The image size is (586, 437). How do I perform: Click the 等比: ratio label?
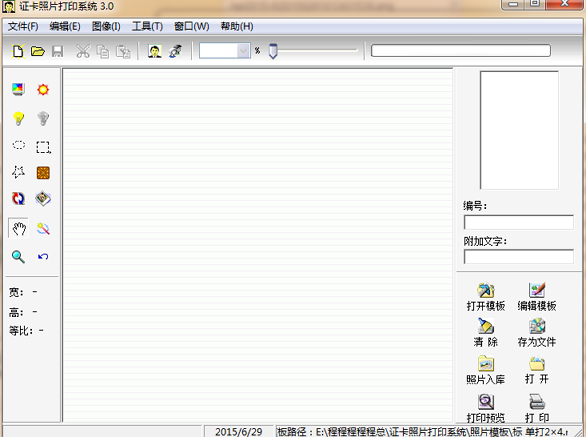(x=21, y=331)
